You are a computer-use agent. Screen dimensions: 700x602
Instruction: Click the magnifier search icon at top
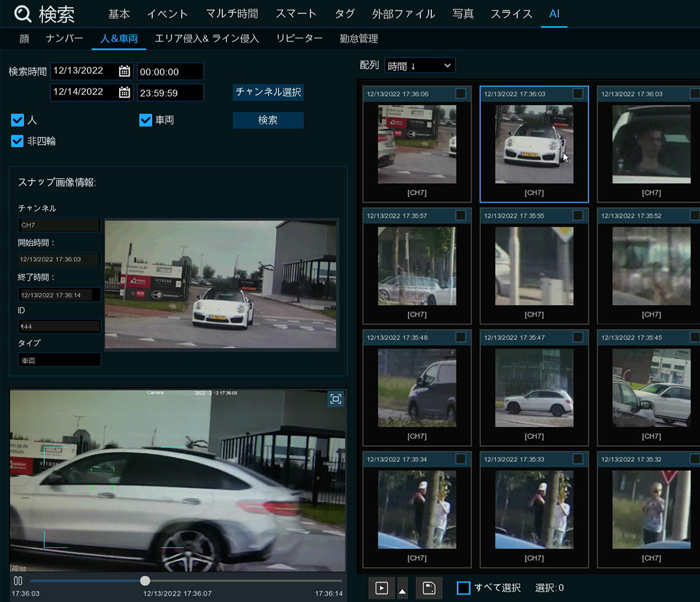point(23,14)
